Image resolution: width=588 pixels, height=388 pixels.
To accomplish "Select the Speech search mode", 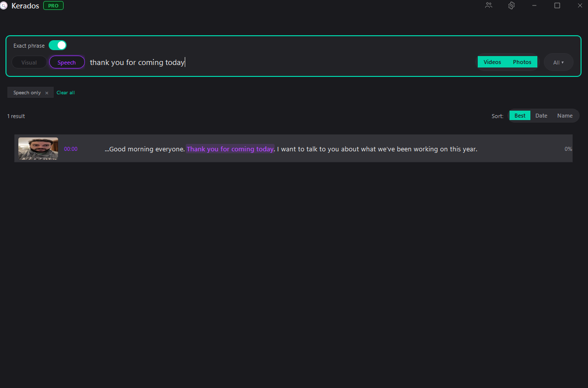I will tap(67, 62).
